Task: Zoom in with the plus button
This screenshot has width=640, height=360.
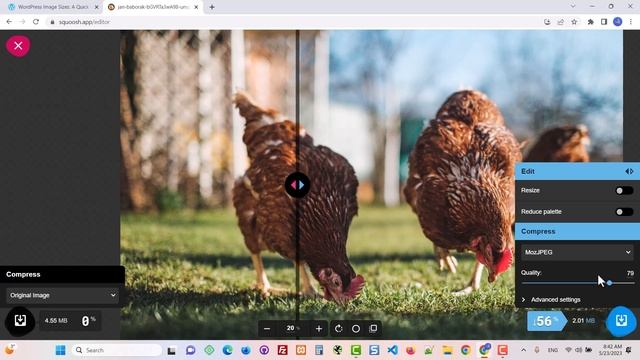Action: coord(319,329)
